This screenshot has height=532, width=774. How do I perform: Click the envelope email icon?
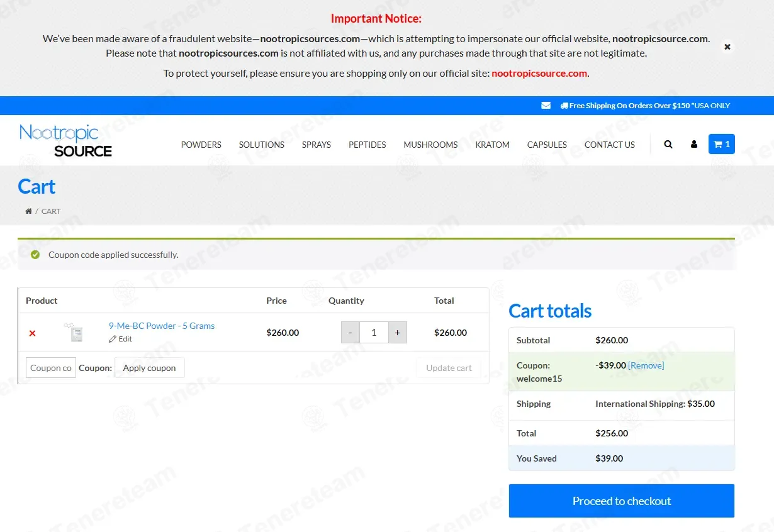tap(546, 106)
